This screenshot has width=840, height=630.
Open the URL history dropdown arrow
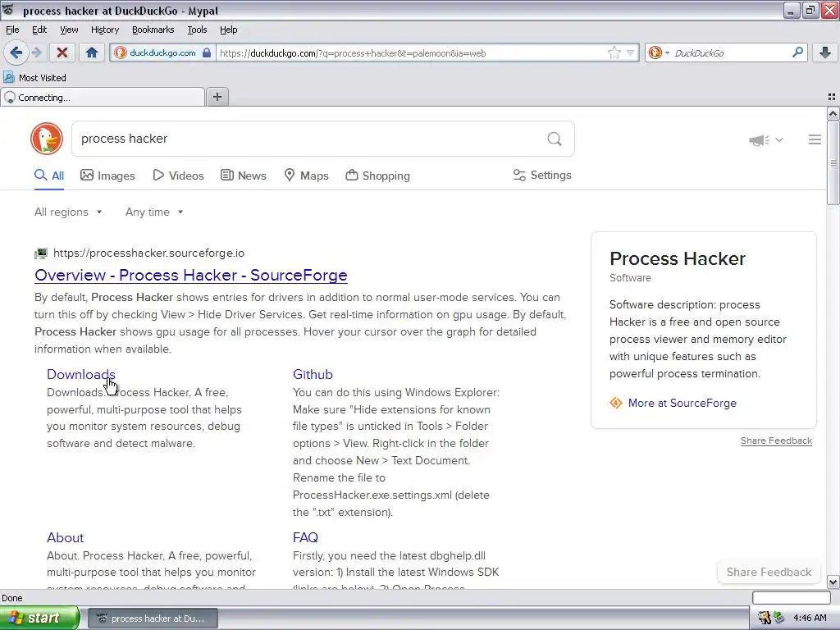(x=630, y=52)
